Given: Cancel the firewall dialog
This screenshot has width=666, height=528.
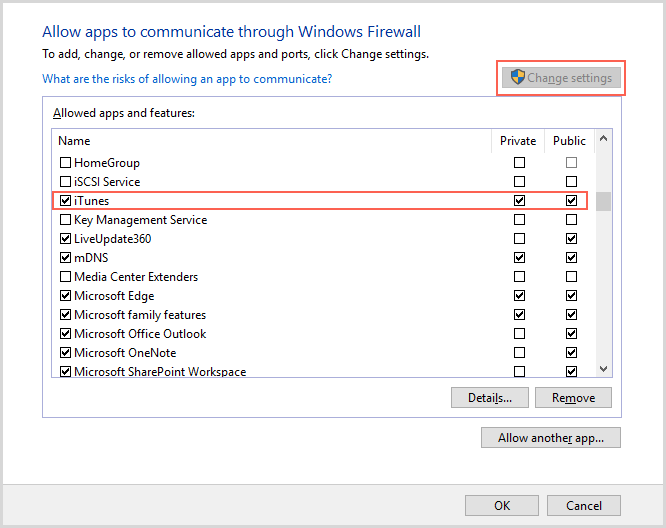Looking at the screenshot, I should point(584,505).
